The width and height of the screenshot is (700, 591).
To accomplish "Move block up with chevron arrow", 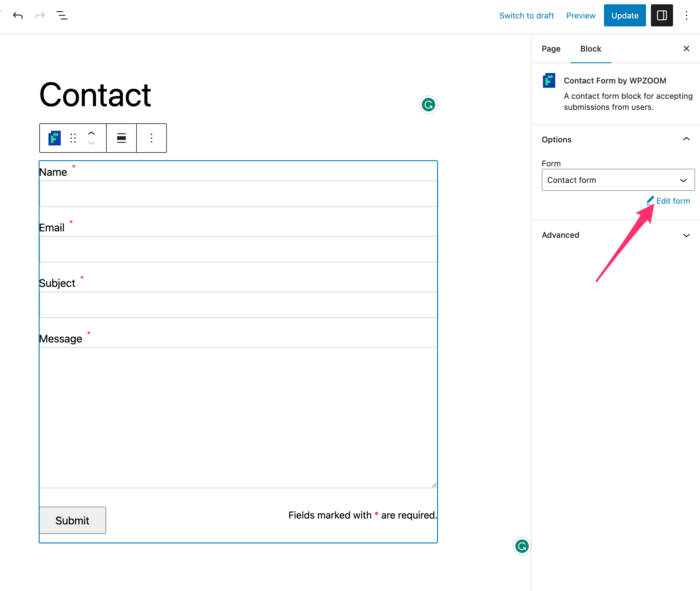I will click(x=91, y=133).
